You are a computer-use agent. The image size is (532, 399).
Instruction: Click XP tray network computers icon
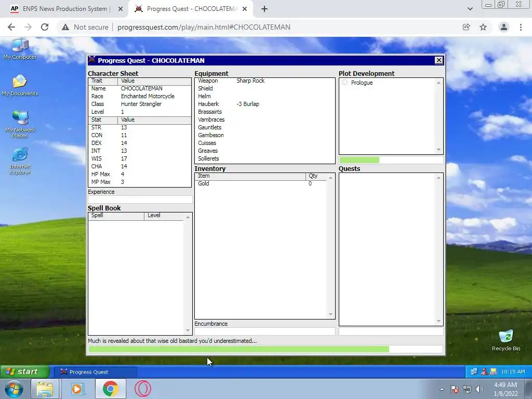[474, 372]
